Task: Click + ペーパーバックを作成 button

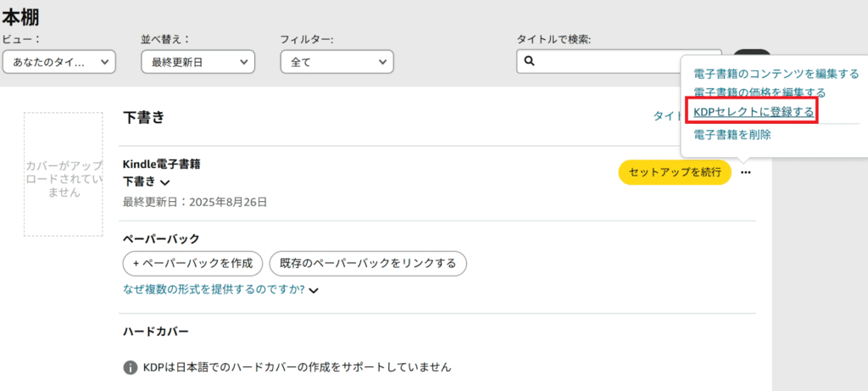Action: pos(192,263)
